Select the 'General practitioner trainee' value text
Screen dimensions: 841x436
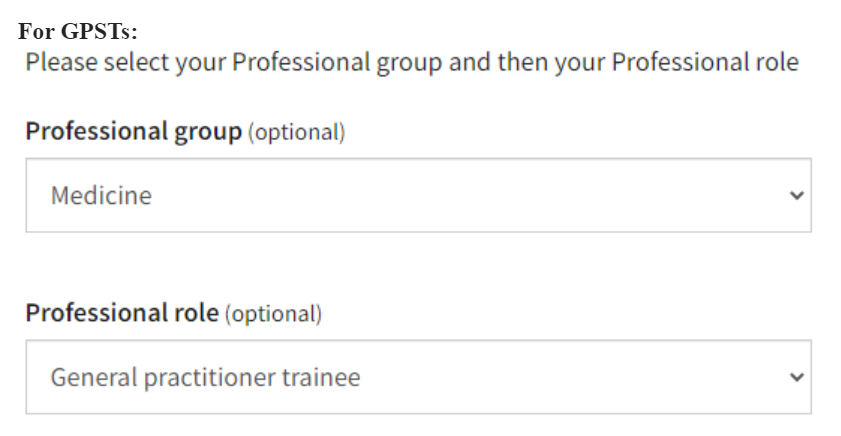coord(205,378)
